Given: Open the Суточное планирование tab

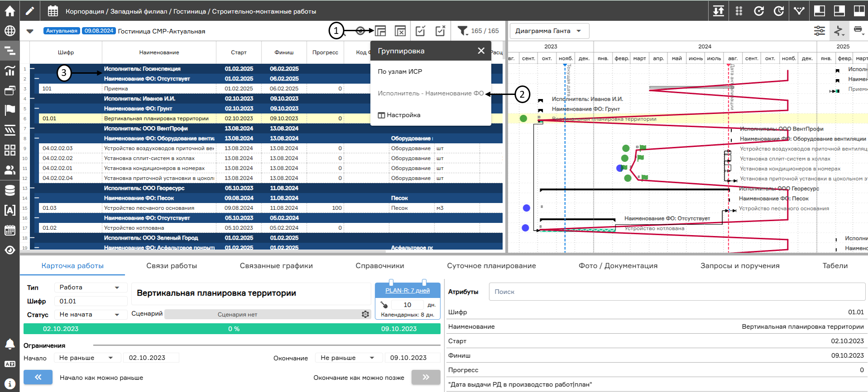Looking at the screenshot, I should (x=491, y=266).
